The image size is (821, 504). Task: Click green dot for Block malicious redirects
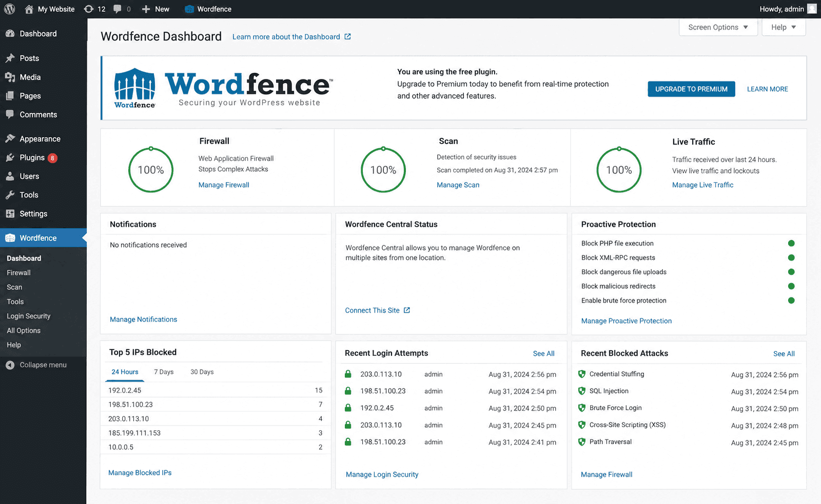tap(791, 286)
